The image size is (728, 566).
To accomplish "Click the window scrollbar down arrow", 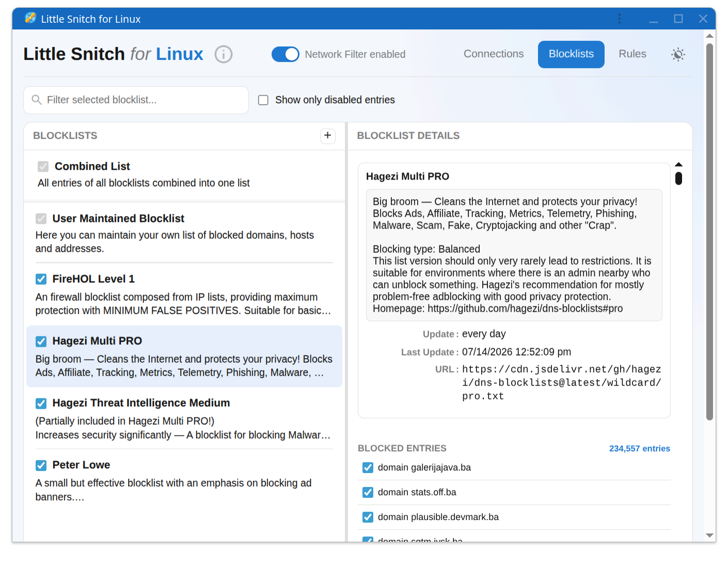I will click(710, 536).
